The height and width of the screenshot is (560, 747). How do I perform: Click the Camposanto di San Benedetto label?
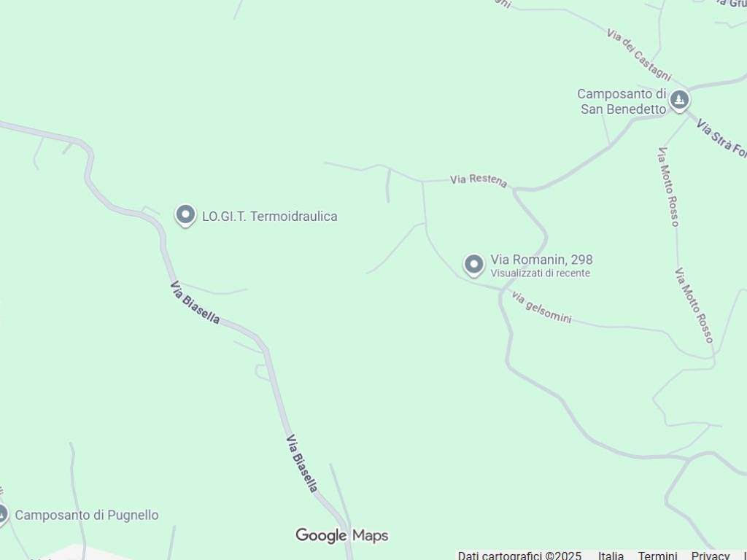pos(622,101)
